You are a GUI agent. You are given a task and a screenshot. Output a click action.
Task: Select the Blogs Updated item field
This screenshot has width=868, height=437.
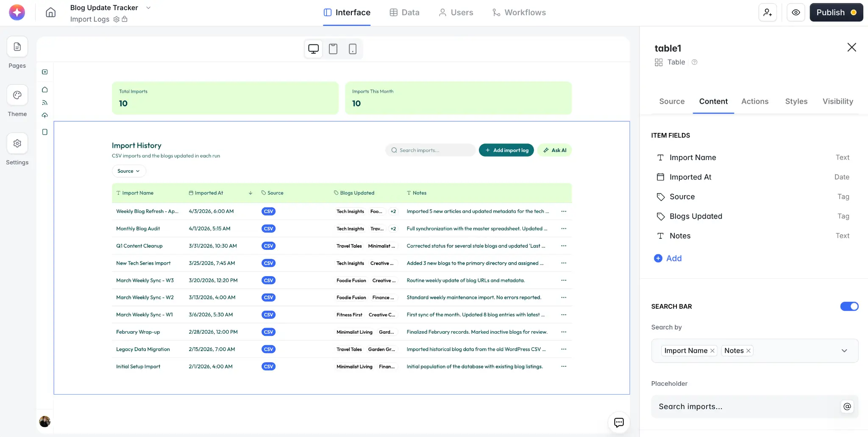(753, 216)
